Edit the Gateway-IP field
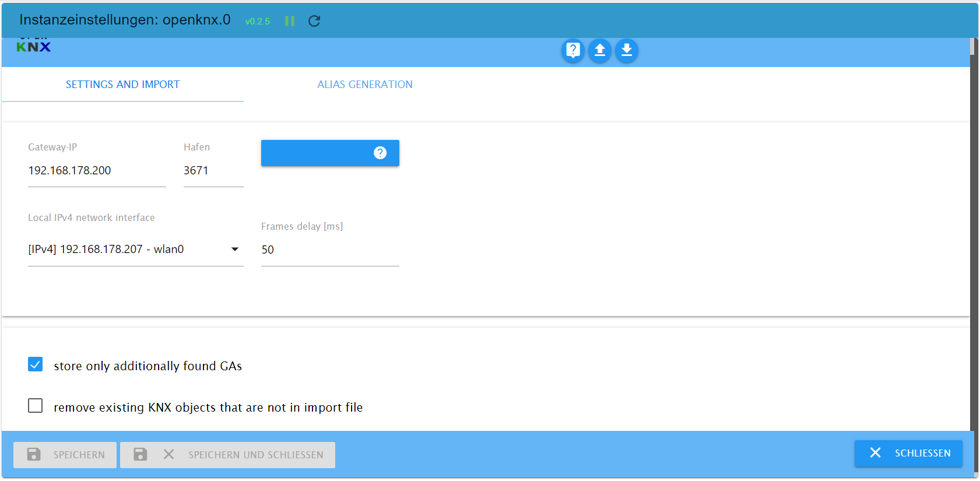 coord(97,171)
